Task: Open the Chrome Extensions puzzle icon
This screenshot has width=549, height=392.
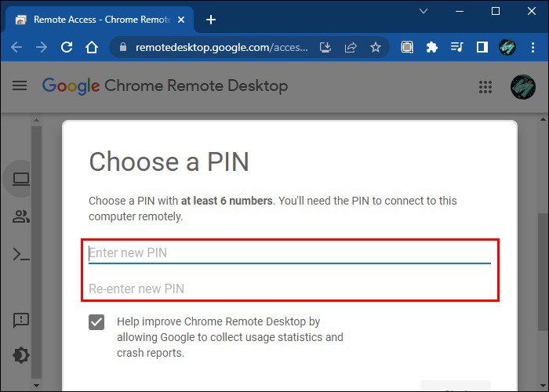Action: pos(431,47)
